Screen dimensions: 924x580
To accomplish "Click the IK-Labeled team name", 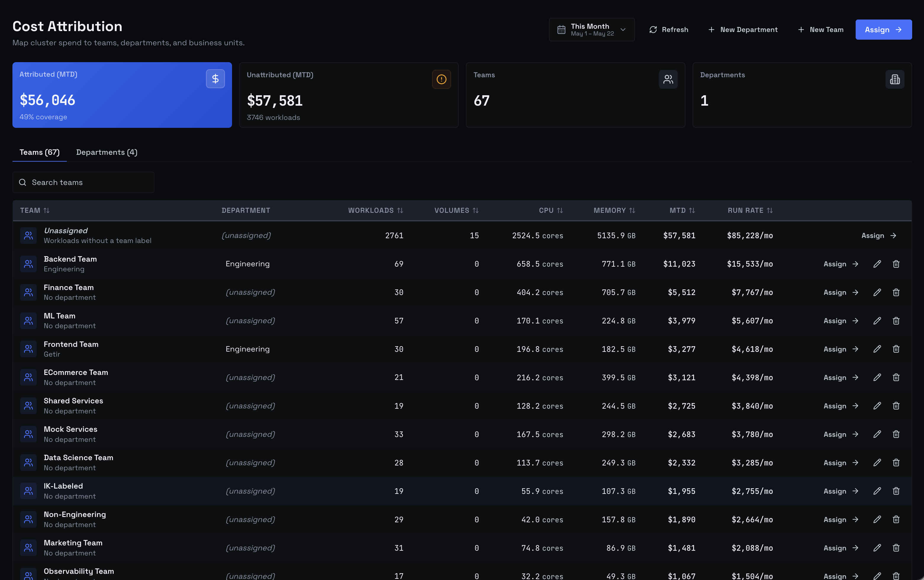I will (x=63, y=486).
